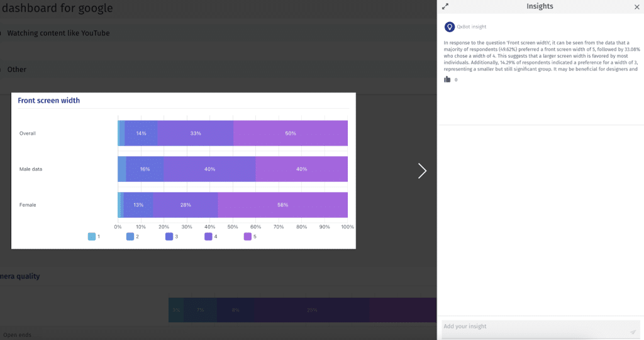Click the insight paragraph text

click(541, 56)
